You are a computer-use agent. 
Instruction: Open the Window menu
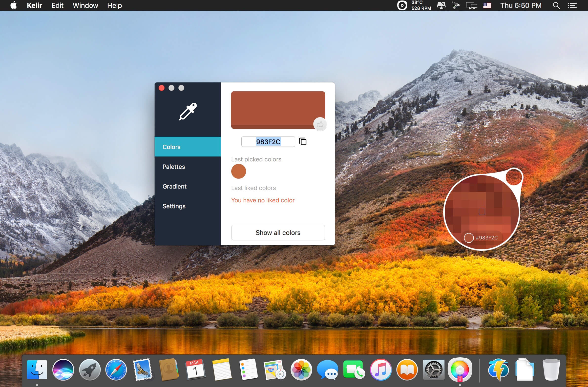(85, 5)
